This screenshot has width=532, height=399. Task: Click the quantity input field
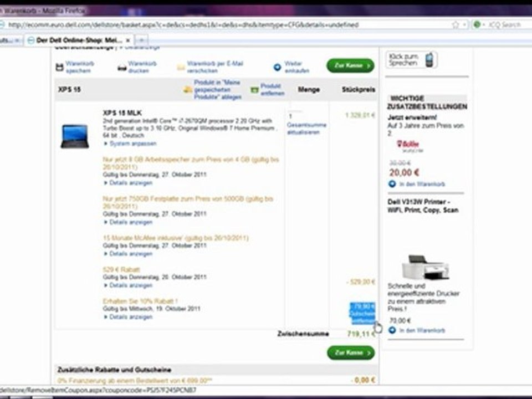[x=295, y=115]
